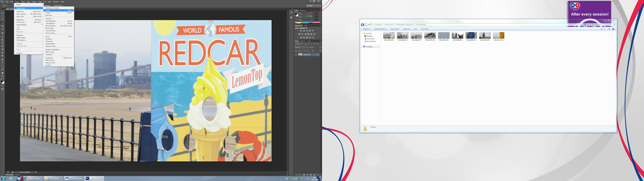Add a Curves adjustment from Adjustments panel icons

(x=307, y=31)
